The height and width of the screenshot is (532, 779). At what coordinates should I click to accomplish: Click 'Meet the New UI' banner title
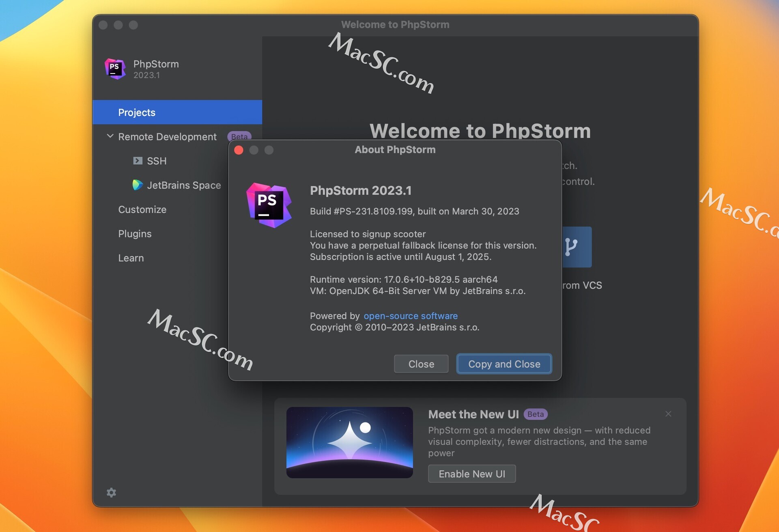(x=473, y=414)
